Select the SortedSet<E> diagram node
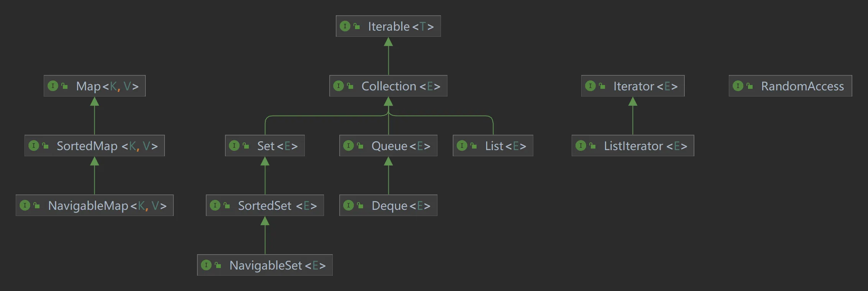 [277, 206]
